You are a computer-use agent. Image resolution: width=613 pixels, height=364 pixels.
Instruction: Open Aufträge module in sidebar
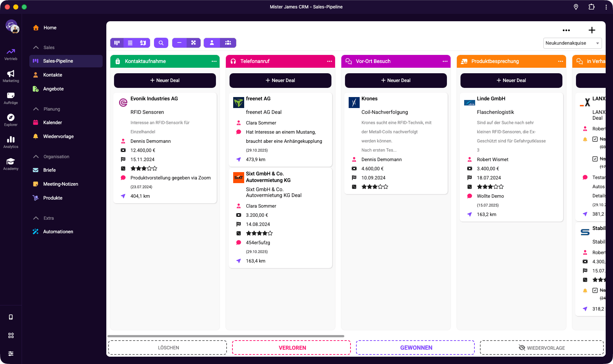coord(11,98)
